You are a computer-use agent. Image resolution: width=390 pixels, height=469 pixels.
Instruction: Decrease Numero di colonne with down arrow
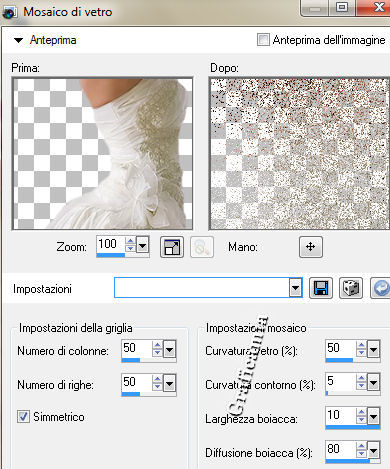[157, 353]
